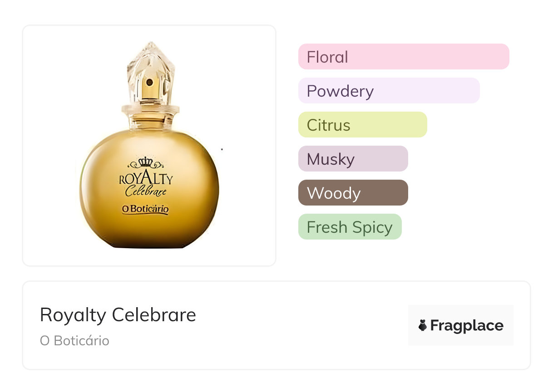Select the brown Woody accord bar
The height and width of the screenshot is (392, 553).
[353, 193]
